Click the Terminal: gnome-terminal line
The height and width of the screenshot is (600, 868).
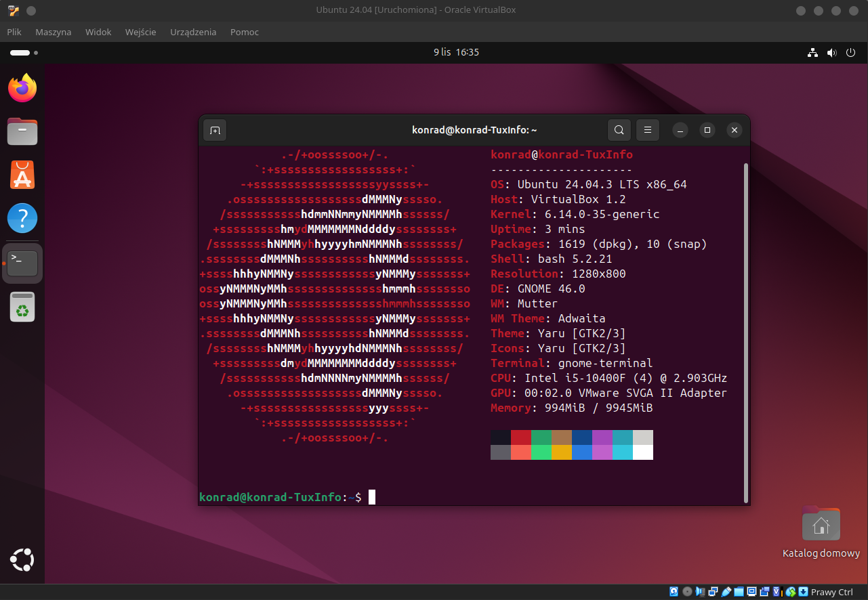(572, 363)
